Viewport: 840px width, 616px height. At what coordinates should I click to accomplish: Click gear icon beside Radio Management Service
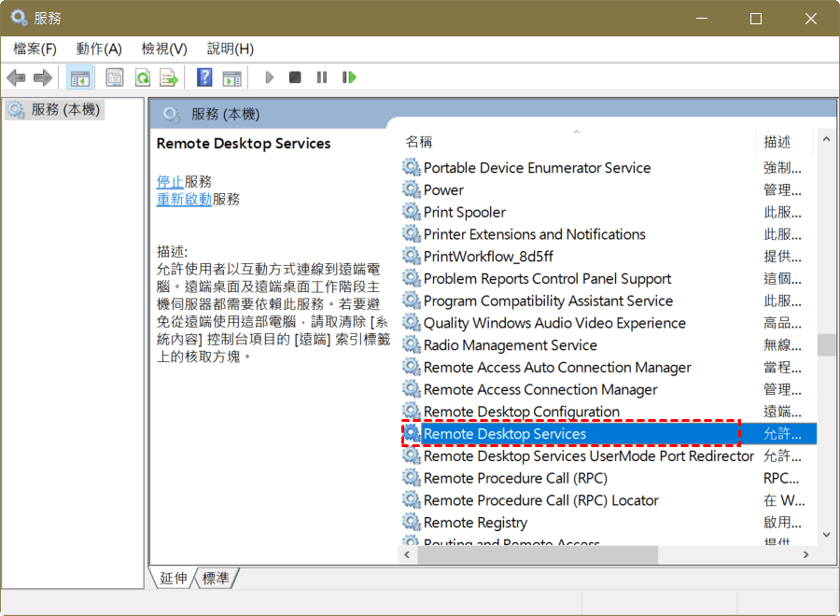[x=412, y=344]
